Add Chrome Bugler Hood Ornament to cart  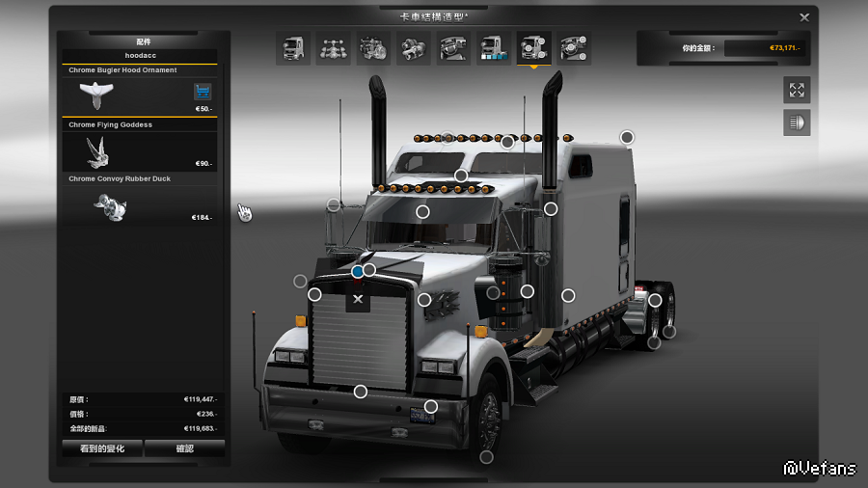203,92
